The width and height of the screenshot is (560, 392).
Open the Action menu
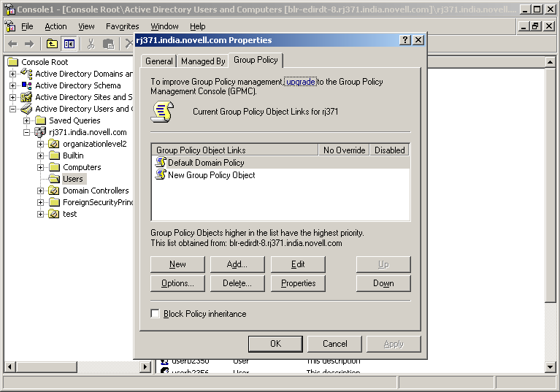[55, 26]
